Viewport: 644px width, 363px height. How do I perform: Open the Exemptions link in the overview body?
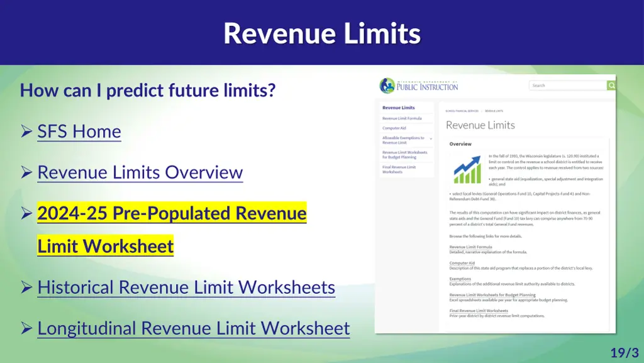click(x=460, y=279)
